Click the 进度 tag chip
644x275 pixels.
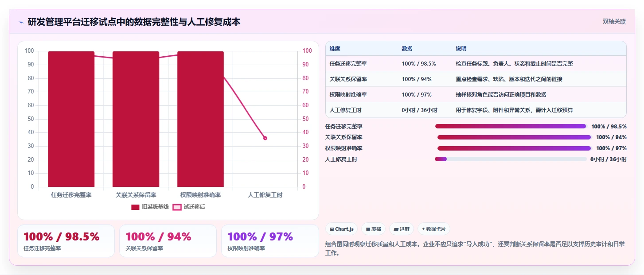(402, 229)
